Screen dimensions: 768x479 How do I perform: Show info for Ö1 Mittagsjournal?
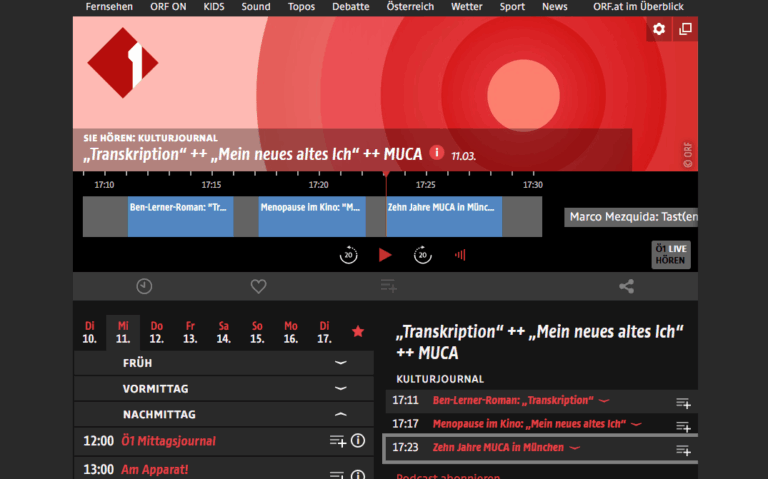[358, 441]
